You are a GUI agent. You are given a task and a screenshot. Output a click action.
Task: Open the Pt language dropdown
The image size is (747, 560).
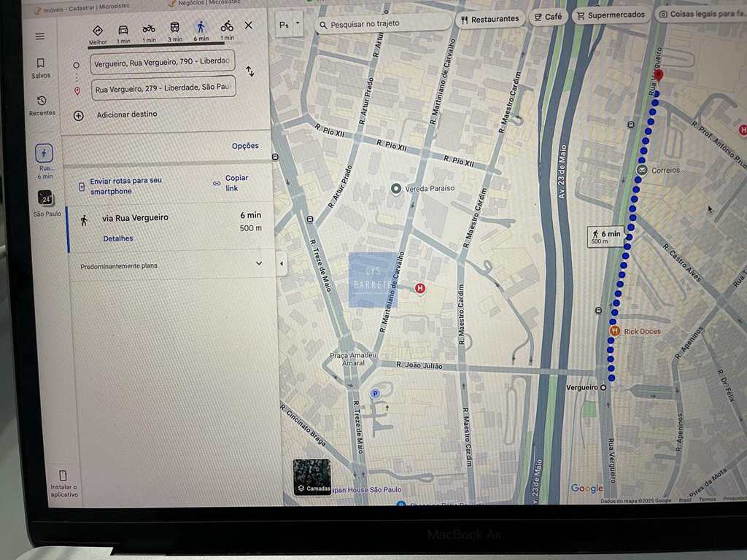click(289, 24)
